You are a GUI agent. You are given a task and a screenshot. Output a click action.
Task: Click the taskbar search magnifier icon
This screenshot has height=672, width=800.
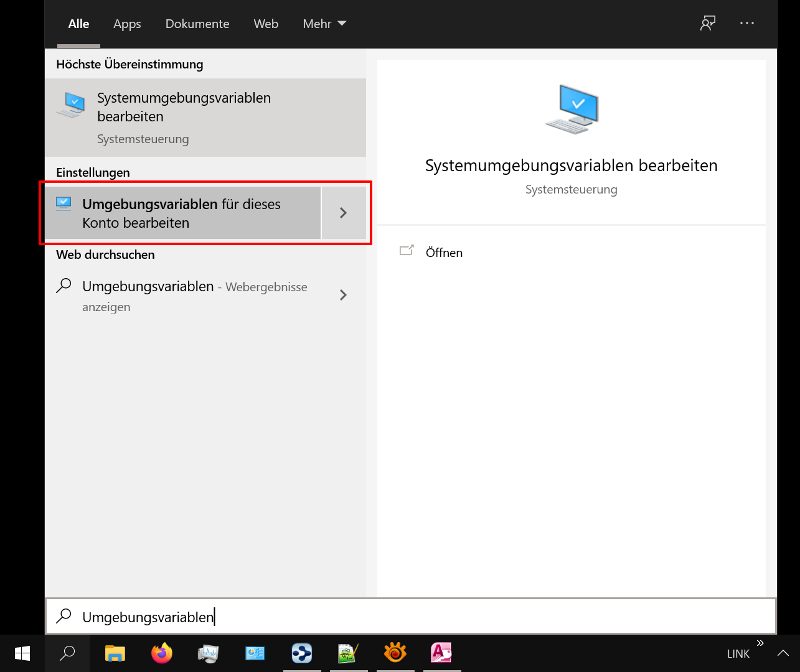coord(67,653)
